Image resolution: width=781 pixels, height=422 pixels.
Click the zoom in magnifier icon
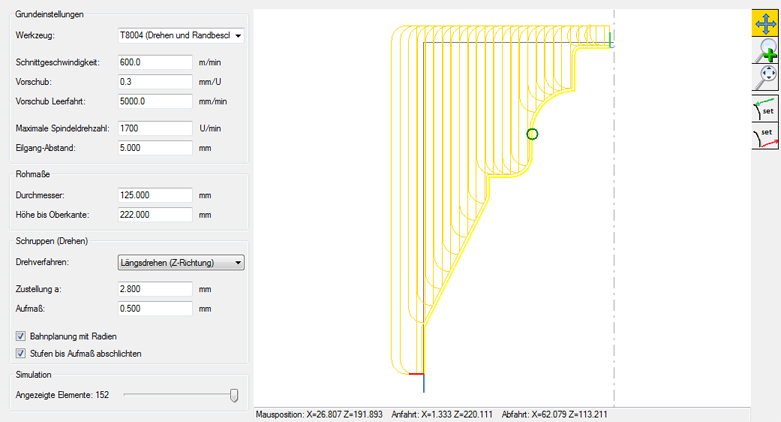click(x=765, y=49)
